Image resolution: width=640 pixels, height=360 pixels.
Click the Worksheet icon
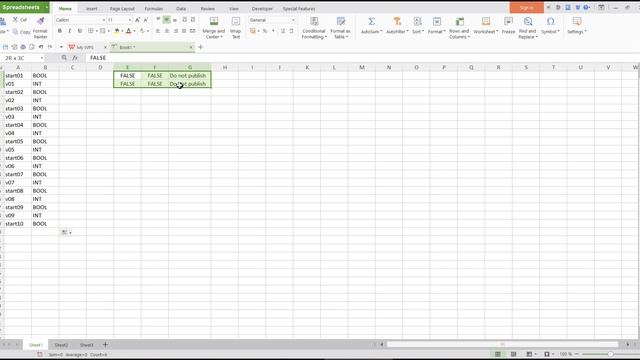click(x=486, y=22)
